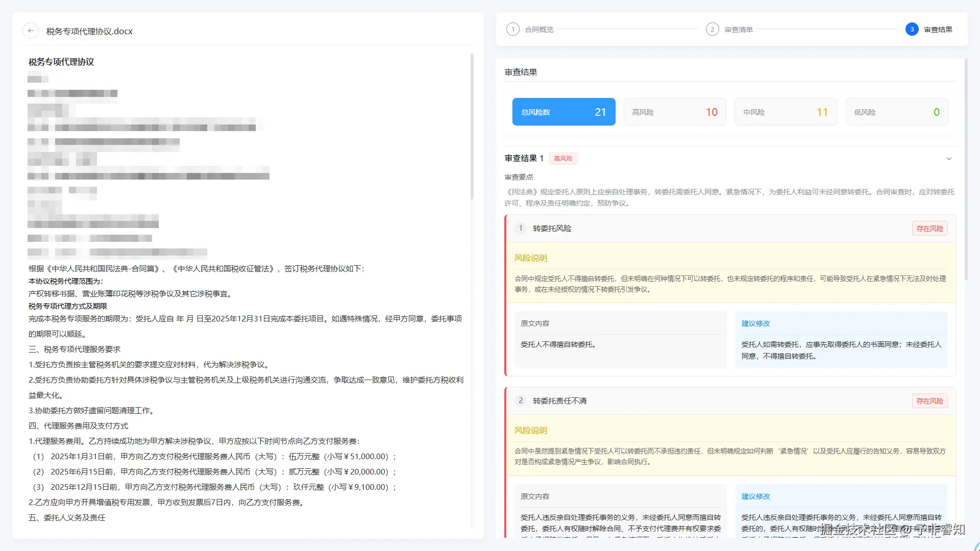Image resolution: width=980 pixels, height=551 pixels.
Task: Click the review results panel scrollbar
Action: click(965, 168)
